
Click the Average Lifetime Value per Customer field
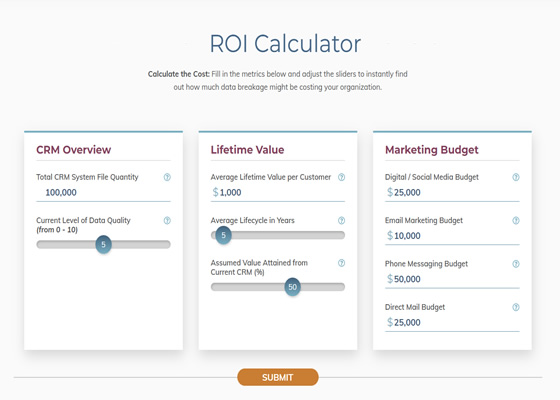pos(278,192)
